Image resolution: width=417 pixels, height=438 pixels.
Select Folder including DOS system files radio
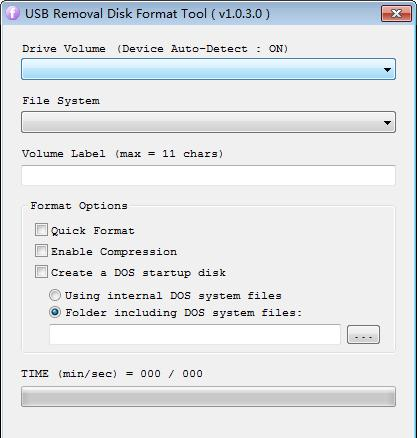coord(55,312)
